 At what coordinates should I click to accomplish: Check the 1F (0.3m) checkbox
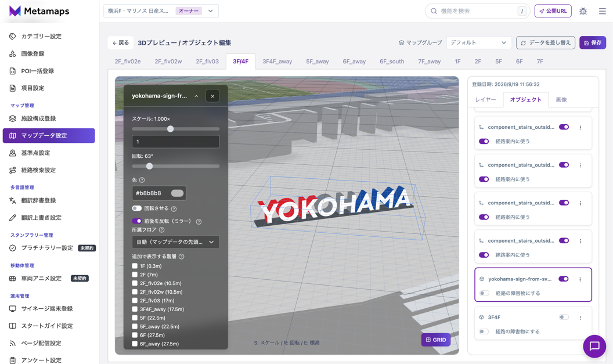tap(135, 266)
